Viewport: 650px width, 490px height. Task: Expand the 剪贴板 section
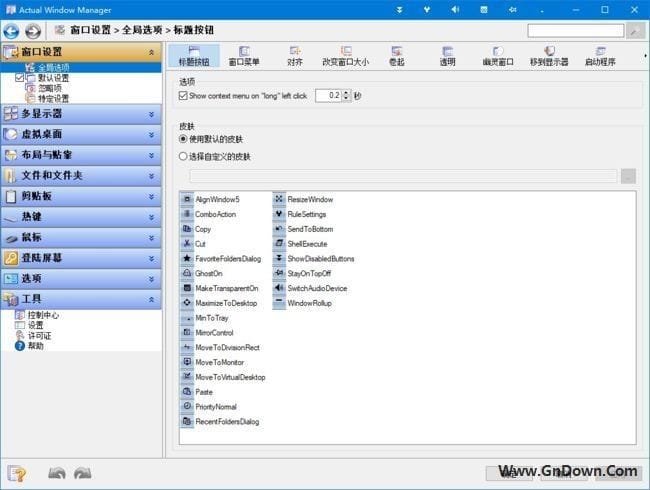click(x=151, y=196)
